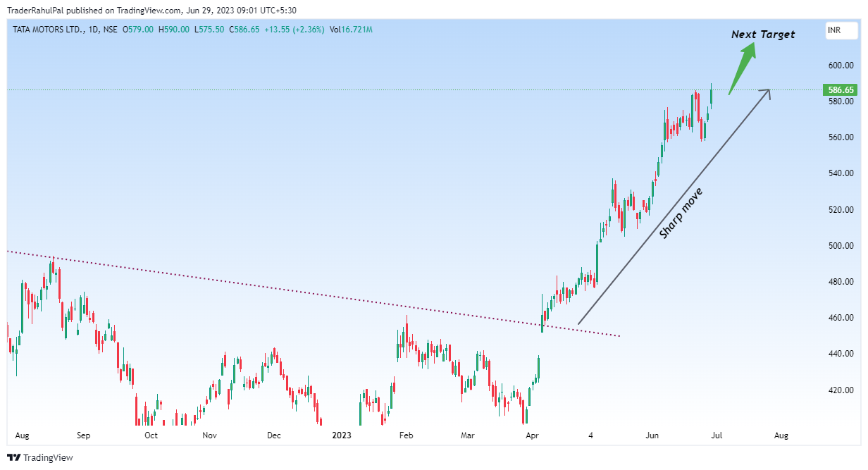
Task: Click the bold 2023 label on time axis
Action: [x=341, y=435]
